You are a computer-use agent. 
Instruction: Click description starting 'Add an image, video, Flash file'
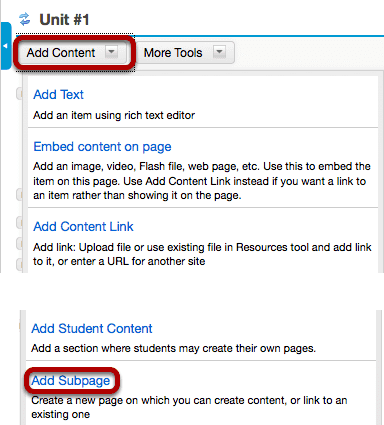202,181
